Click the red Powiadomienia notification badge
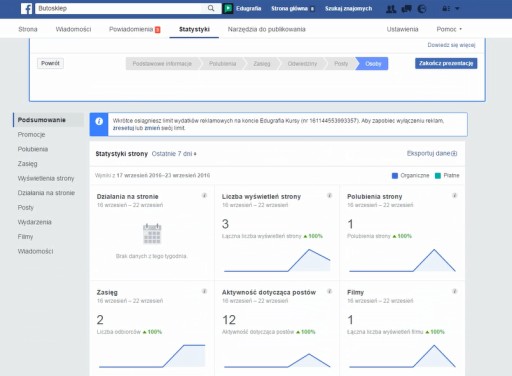 (158, 30)
